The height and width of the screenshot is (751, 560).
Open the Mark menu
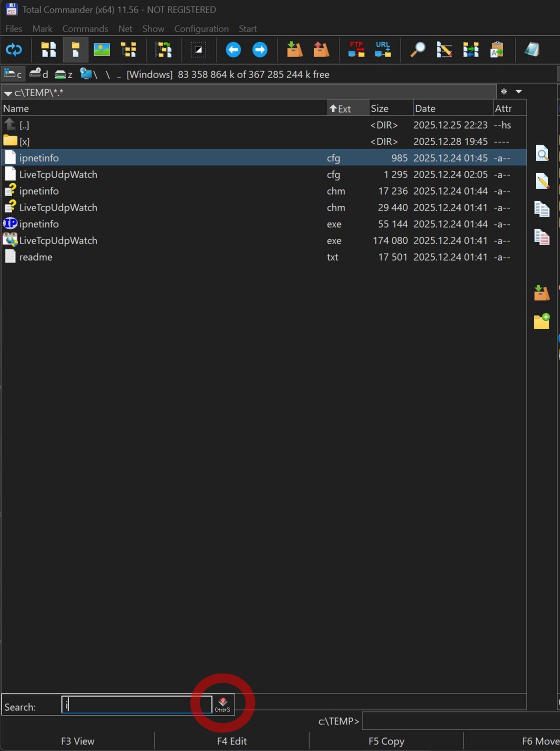[x=42, y=28]
